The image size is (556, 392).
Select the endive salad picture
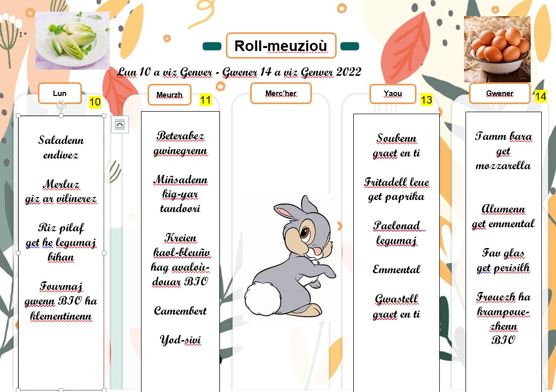pyautogui.click(x=72, y=40)
